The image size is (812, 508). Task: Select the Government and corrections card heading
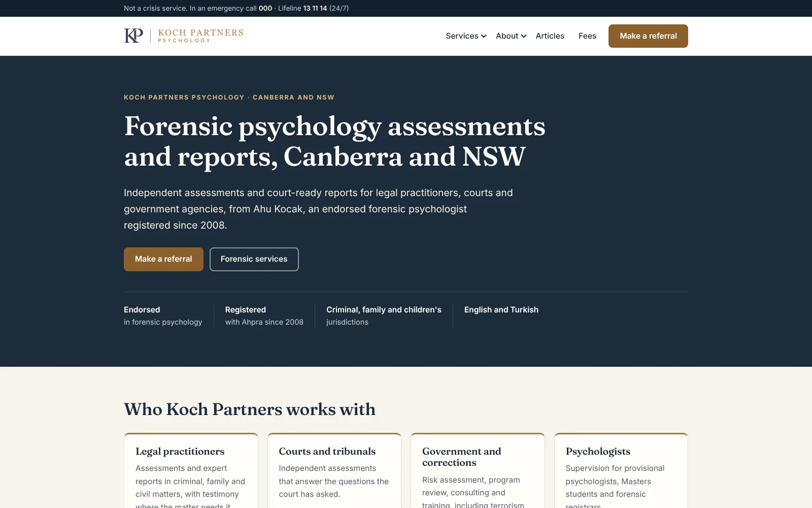click(x=461, y=457)
